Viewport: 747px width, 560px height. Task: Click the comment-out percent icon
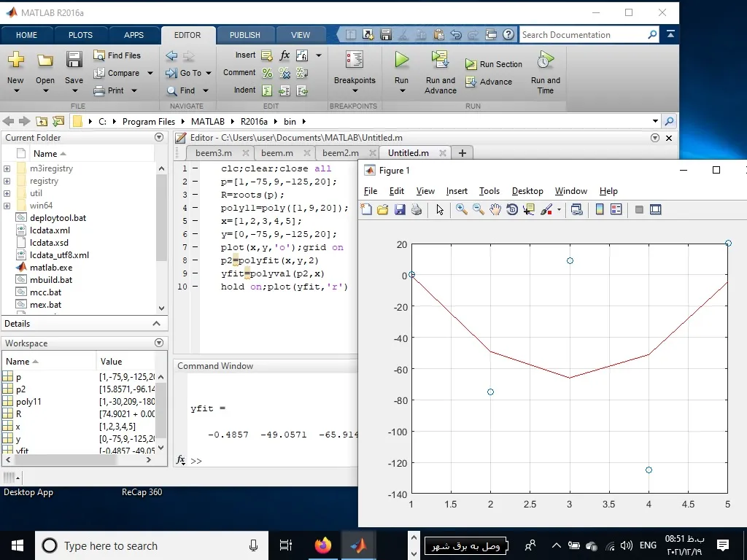tap(267, 73)
